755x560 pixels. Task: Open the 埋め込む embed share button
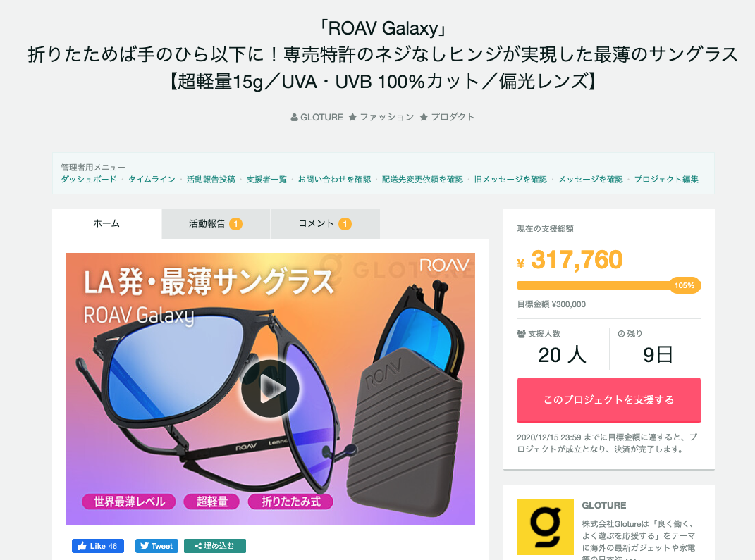click(215, 546)
